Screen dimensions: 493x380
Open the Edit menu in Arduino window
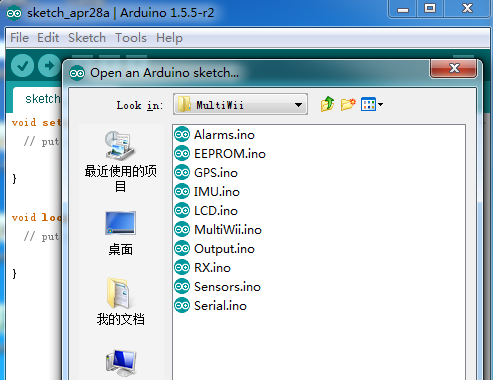point(48,38)
